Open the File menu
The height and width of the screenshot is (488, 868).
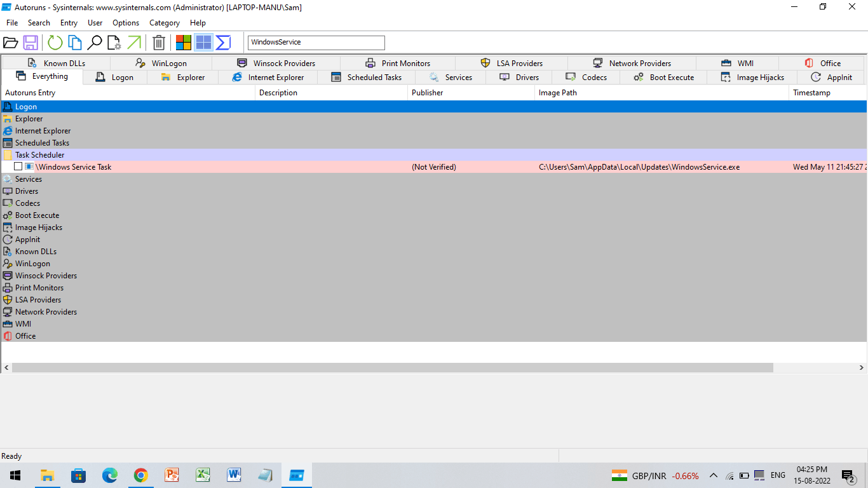point(12,23)
